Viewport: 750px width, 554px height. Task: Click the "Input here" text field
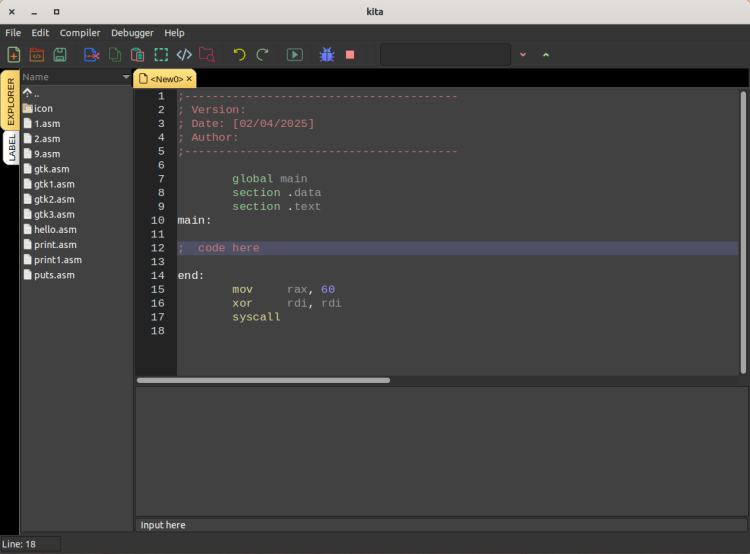coord(440,525)
